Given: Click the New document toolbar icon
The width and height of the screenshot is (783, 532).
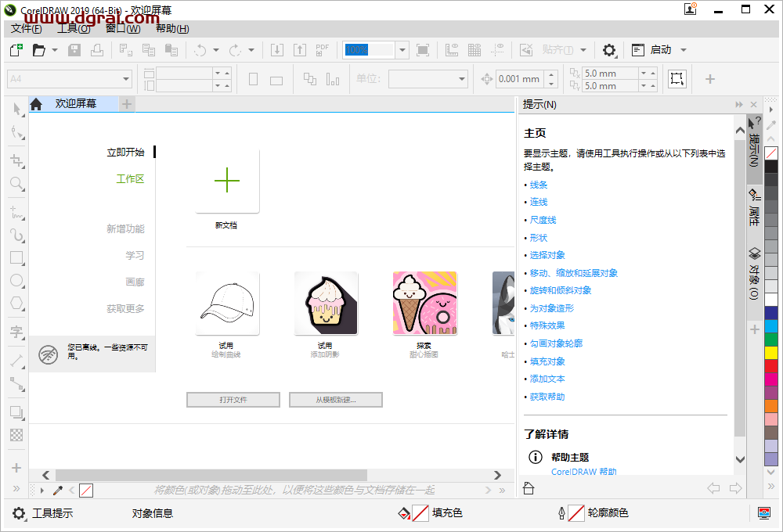Looking at the screenshot, I should pos(16,50).
